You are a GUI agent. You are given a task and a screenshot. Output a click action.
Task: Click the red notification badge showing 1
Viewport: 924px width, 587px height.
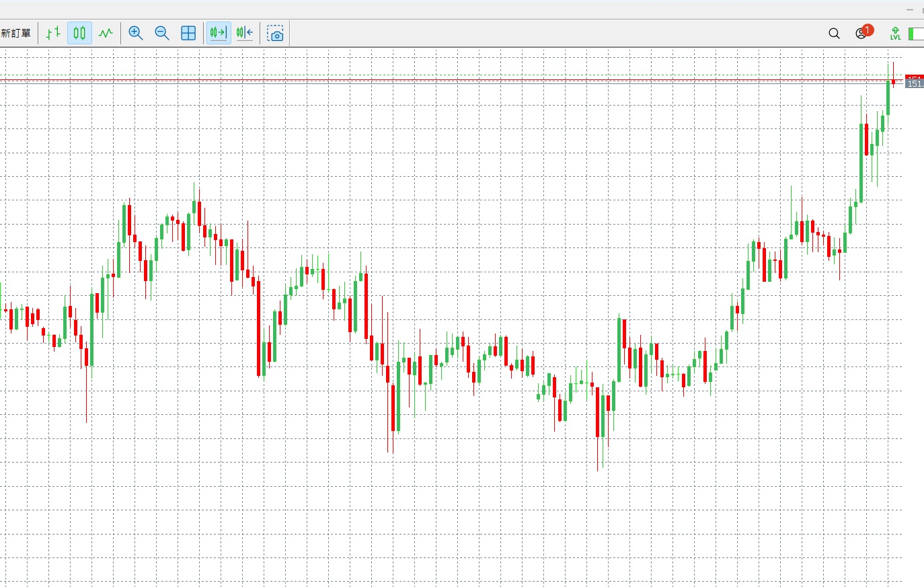(868, 30)
